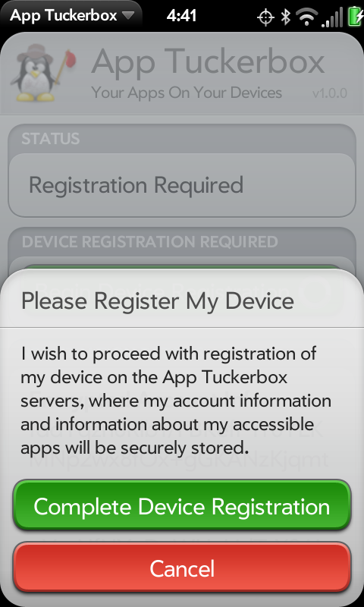Tap the 4:41 clock in status bar

coord(181,15)
